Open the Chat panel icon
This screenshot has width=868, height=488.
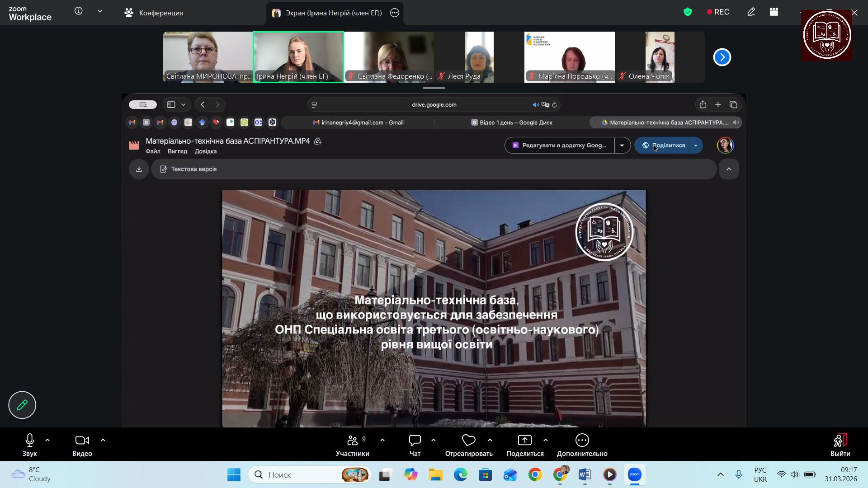pyautogui.click(x=415, y=440)
